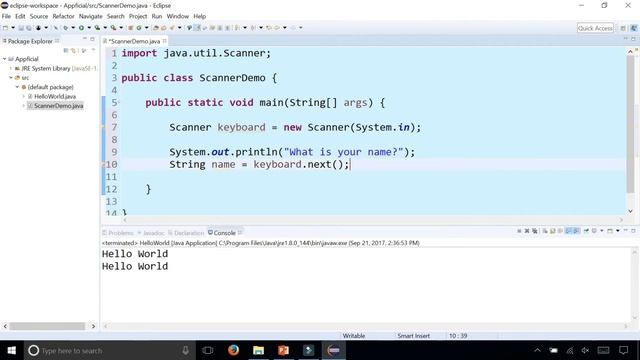This screenshot has width=640, height=360.
Task: Click the Save All toolbar icon
Action: pos(29,28)
